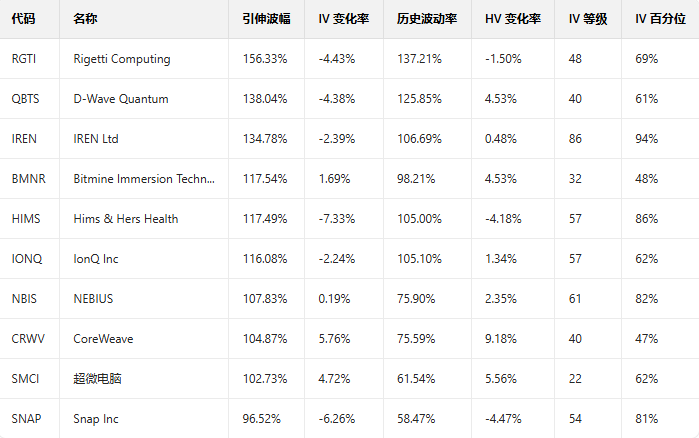This screenshot has height=438, width=699.
Task: Click Rigetti Computing's 156.33% value
Action: coord(264,59)
